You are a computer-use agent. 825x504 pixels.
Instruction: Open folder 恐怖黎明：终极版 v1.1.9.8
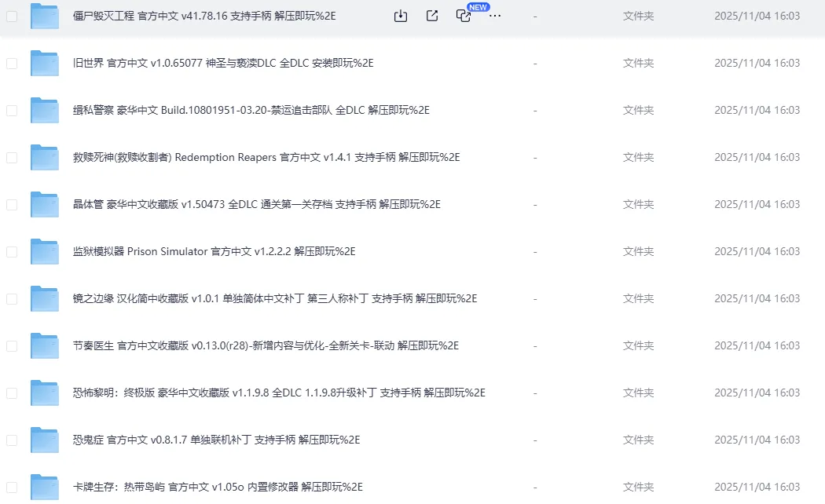tap(279, 393)
